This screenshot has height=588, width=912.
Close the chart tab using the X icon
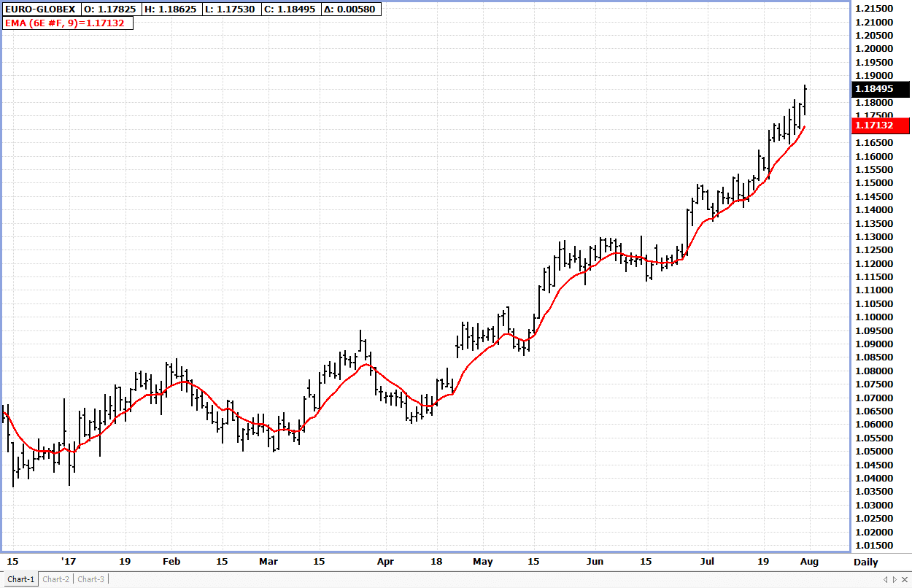click(905, 579)
